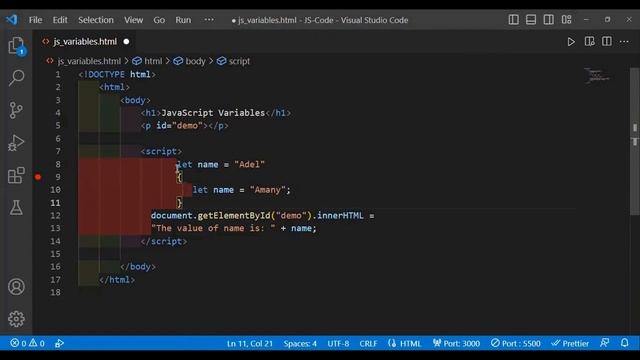
Task: Open the Testing flask icon
Action: pyautogui.click(x=16, y=208)
